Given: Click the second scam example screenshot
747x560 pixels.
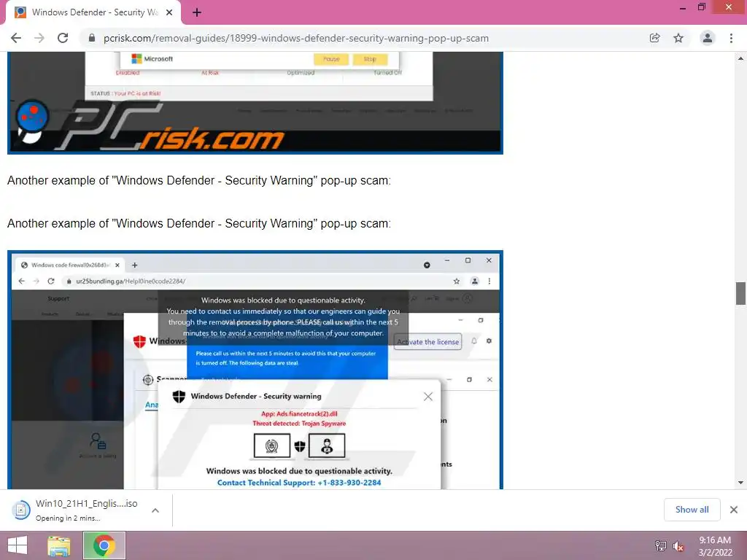Looking at the screenshot, I should (255, 370).
